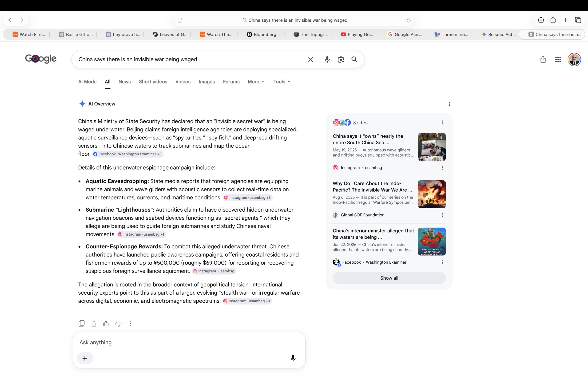Reload the page with the refresh icon
Image resolution: width=588 pixels, height=380 pixels.
pyautogui.click(x=408, y=20)
